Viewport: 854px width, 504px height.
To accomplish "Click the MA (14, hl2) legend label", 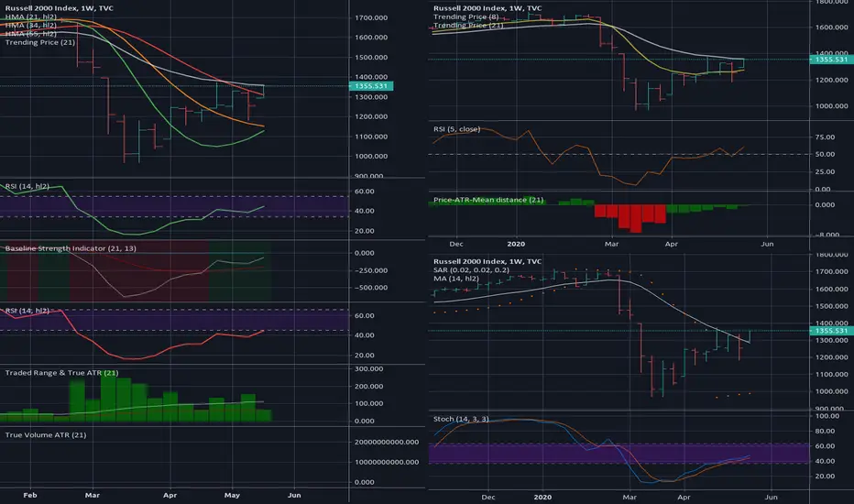I will [456, 279].
